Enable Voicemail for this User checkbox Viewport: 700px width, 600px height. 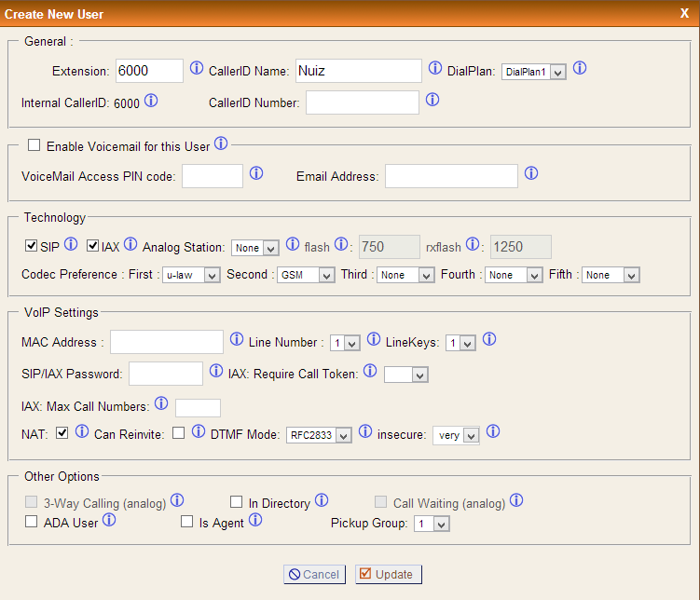tap(34, 145)
